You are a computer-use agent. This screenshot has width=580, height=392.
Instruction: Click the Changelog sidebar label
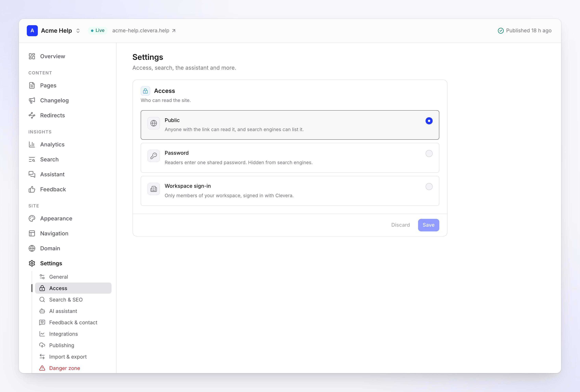[x=54, y=101]
